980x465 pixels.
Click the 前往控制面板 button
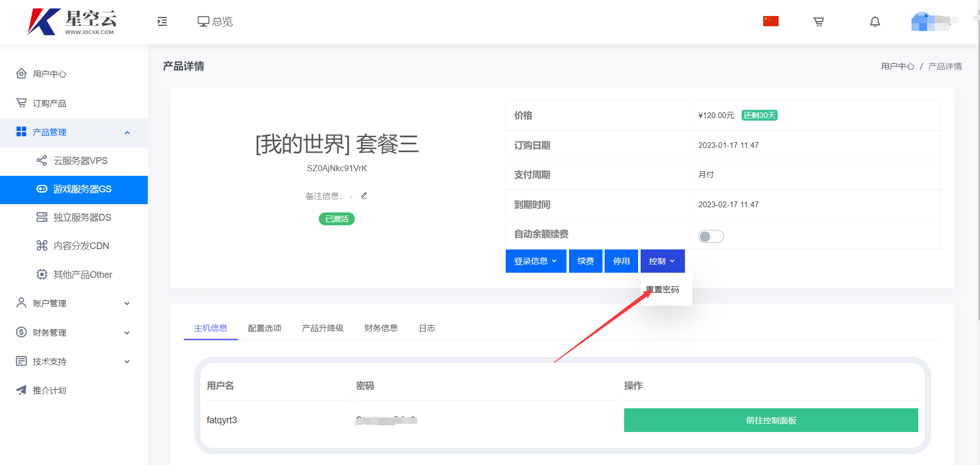tap(771, 420)
